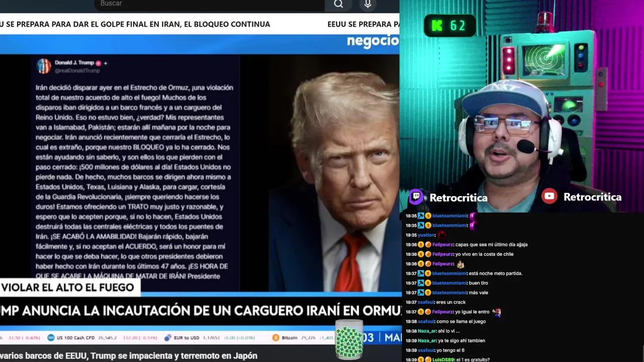Click chat message 'eres un crack'
This screenshot has width=644, height=362.
[450, 302]
